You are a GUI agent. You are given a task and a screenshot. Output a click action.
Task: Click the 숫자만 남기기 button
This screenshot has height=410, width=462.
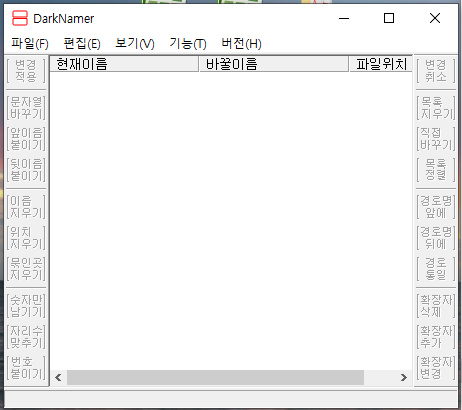[x=26, y=306]
